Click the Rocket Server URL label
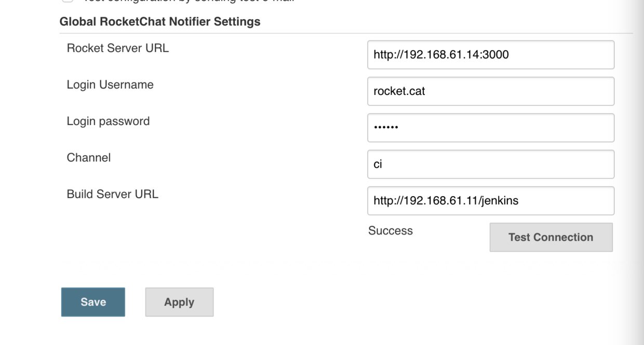This screenshot has height=345, width=644. pos(118,48)
